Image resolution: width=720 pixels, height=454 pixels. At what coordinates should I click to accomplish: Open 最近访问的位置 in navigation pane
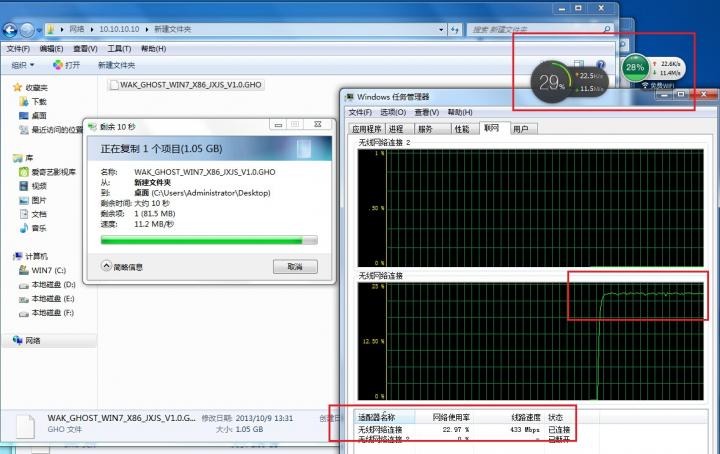coord(51,130)
